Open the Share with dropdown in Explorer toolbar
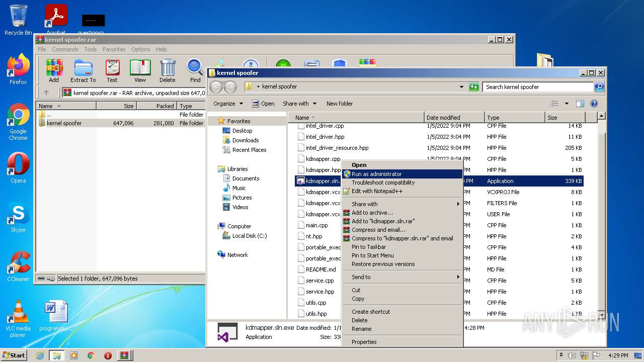The height and width of the screenshot is (362, 644). click(x=299, y=104)
